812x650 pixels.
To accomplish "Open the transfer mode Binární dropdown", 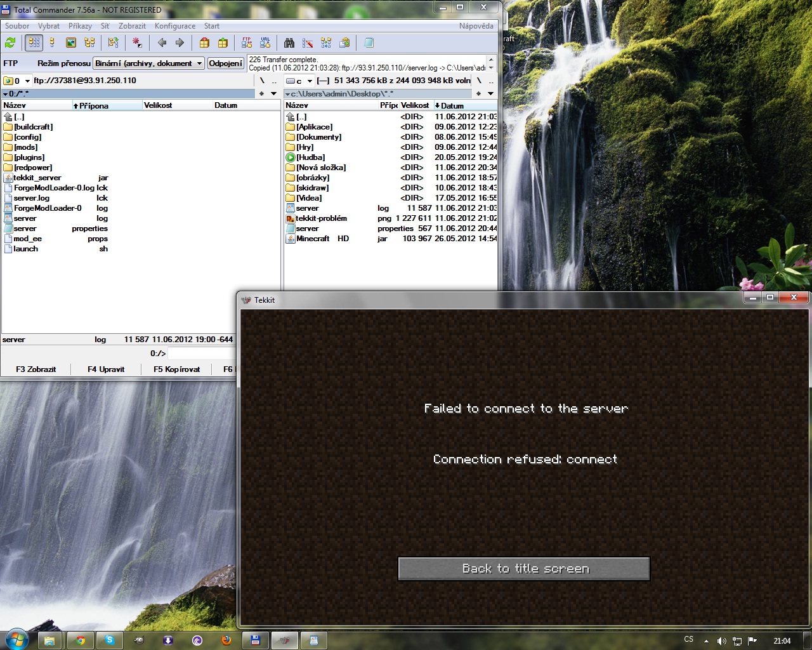I will coord(149,63).
